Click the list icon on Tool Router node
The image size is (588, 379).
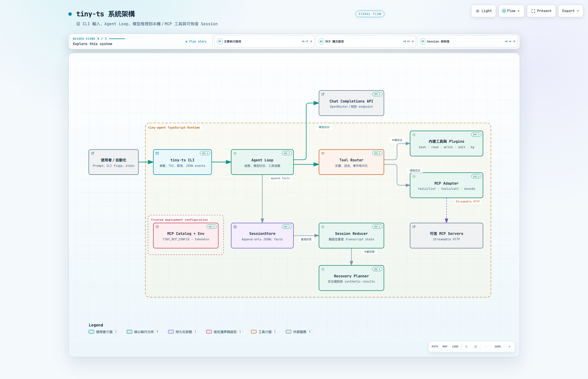tap(323, 153)
